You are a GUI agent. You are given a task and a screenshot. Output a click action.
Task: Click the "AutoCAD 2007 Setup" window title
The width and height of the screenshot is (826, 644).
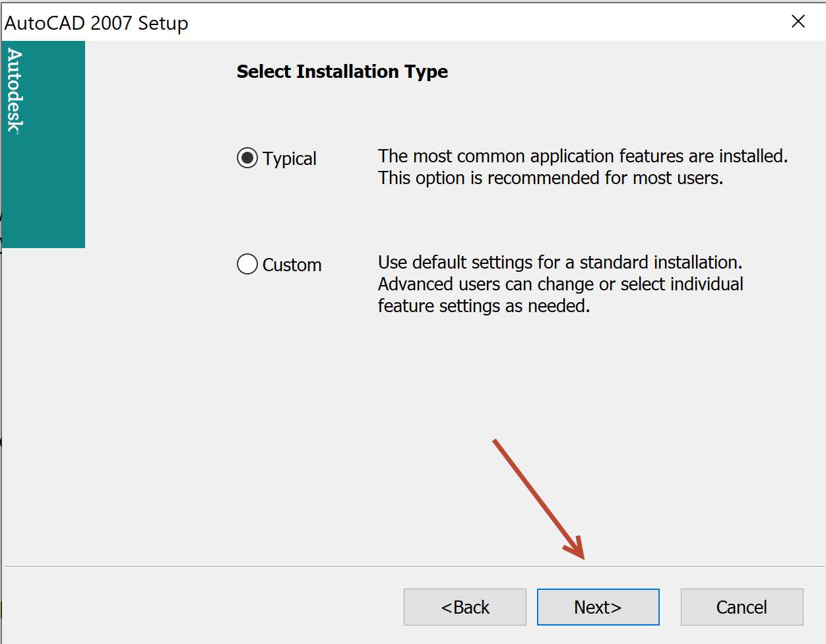click(96, 23)
